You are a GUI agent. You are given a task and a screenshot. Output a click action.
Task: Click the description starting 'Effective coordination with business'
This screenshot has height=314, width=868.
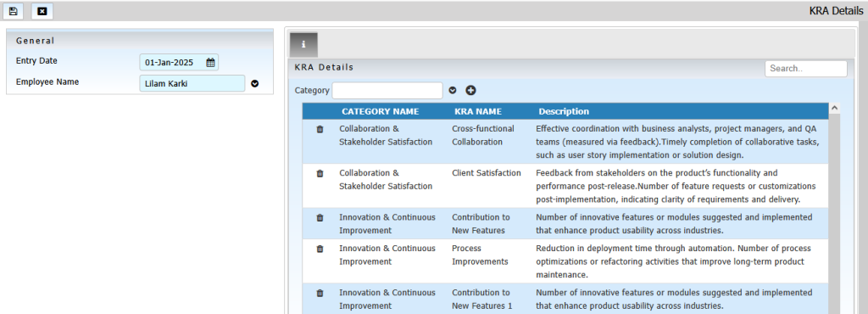click(677, 142)
